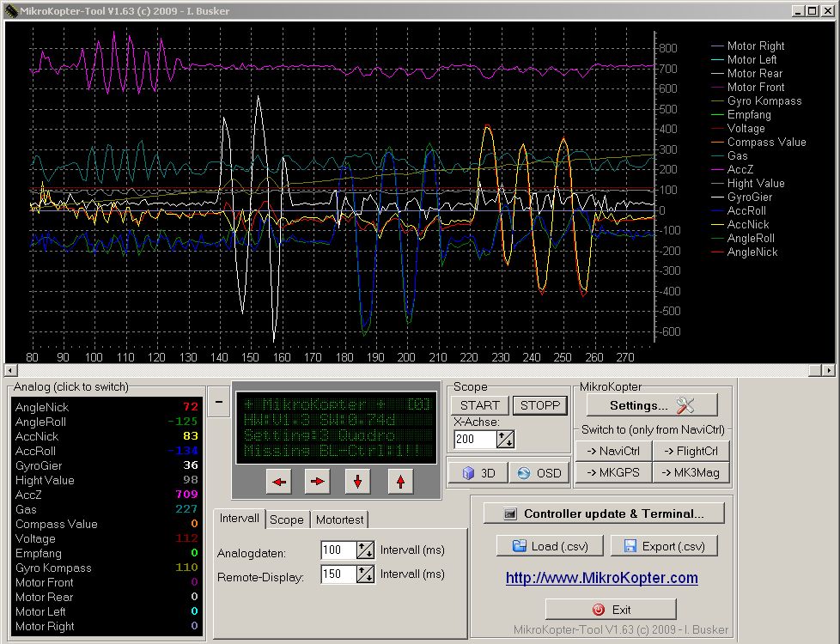
Task: Click the red up arrow display button
Action: (400, 481)
